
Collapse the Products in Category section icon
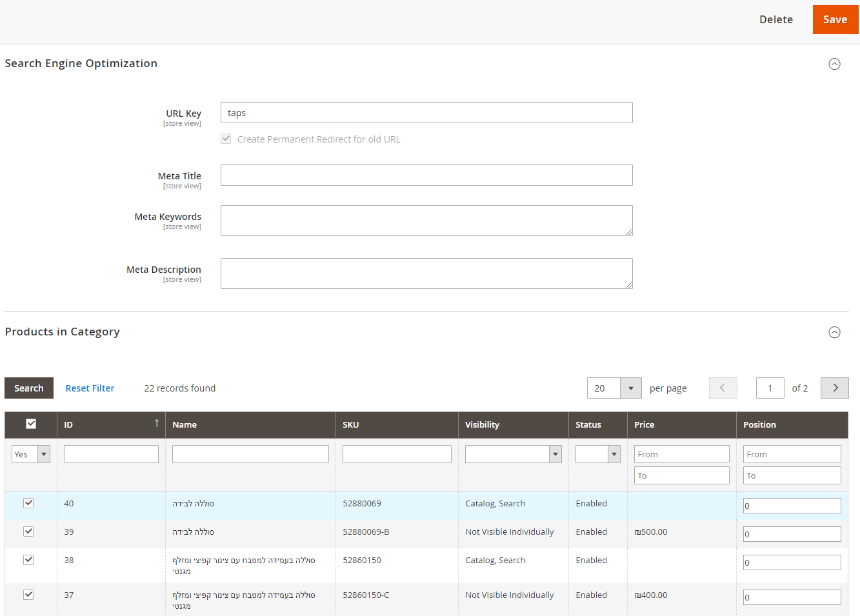pos(834,332)
